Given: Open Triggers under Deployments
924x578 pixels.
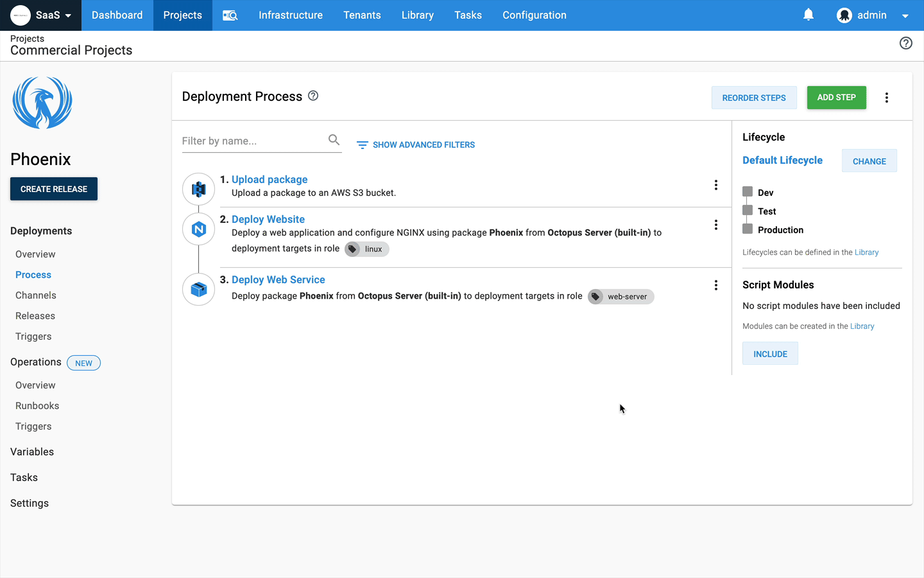Looking at the screenshot, I should pyautogui.click(x=33, y=337).
